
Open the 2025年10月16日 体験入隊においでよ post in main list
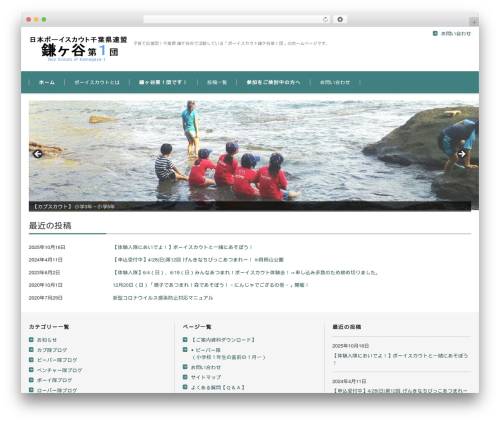pyautogui.click(x=183, y=247)
